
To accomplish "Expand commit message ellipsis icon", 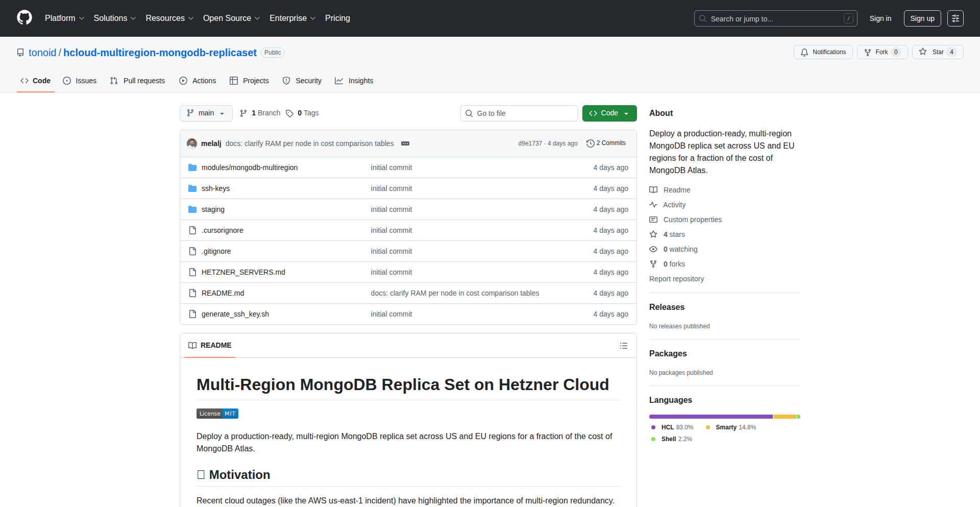I will coord(405,143).
